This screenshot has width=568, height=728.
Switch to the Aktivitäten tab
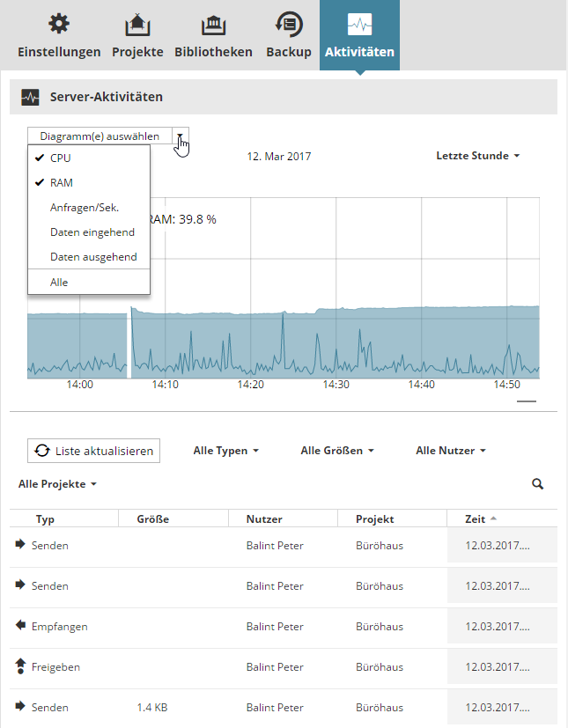point(359,35)
